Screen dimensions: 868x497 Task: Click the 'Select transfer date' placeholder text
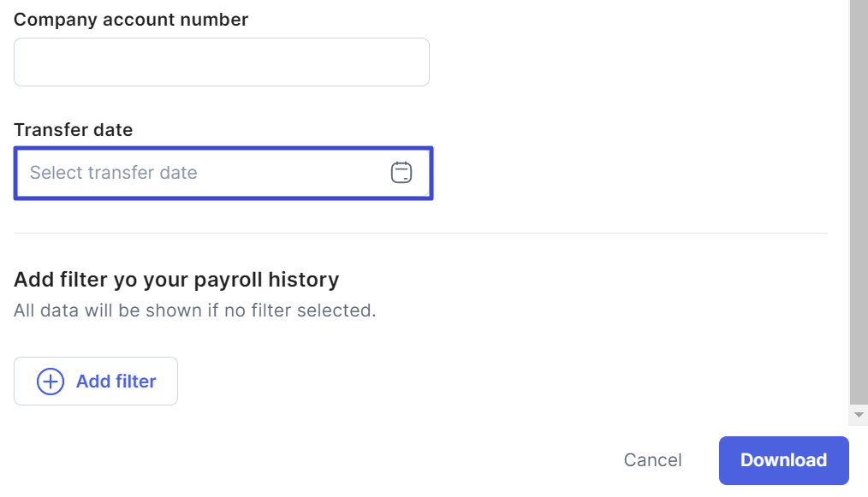114,173
